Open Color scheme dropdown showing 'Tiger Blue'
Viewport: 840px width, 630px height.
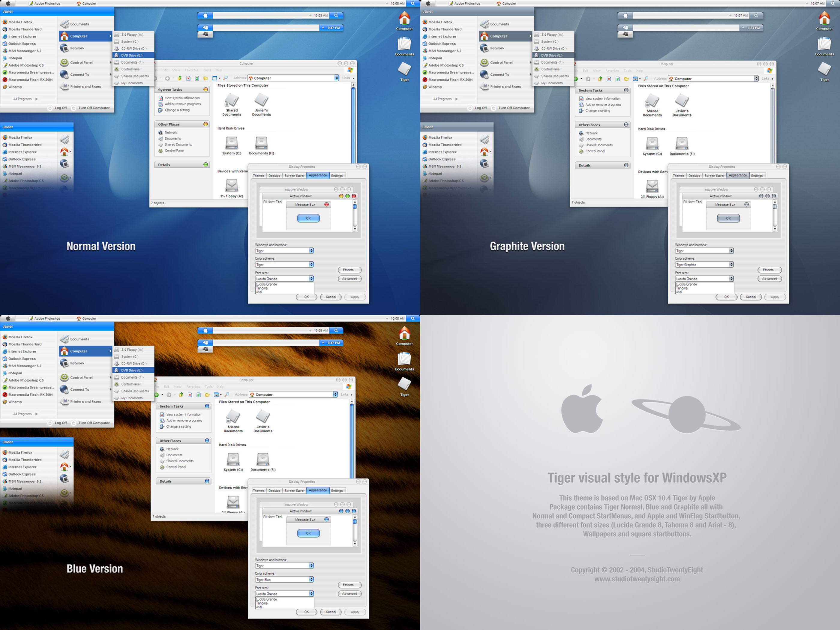pos(284,580)
